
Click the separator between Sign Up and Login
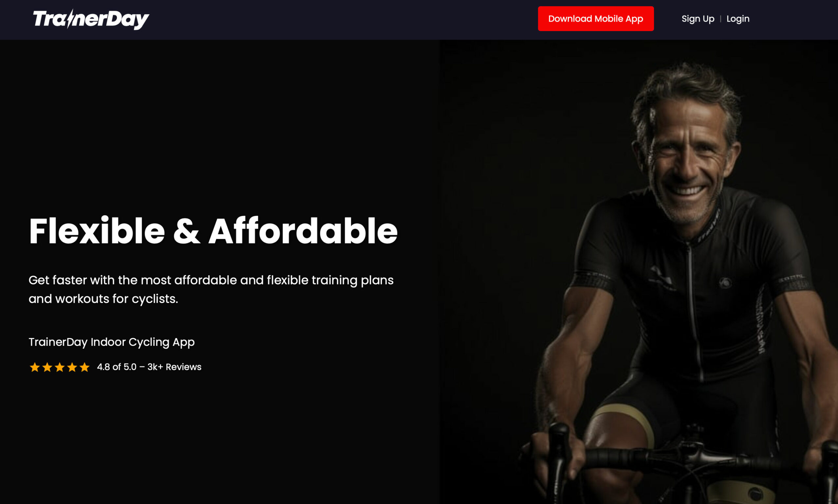tap(720, 19)
